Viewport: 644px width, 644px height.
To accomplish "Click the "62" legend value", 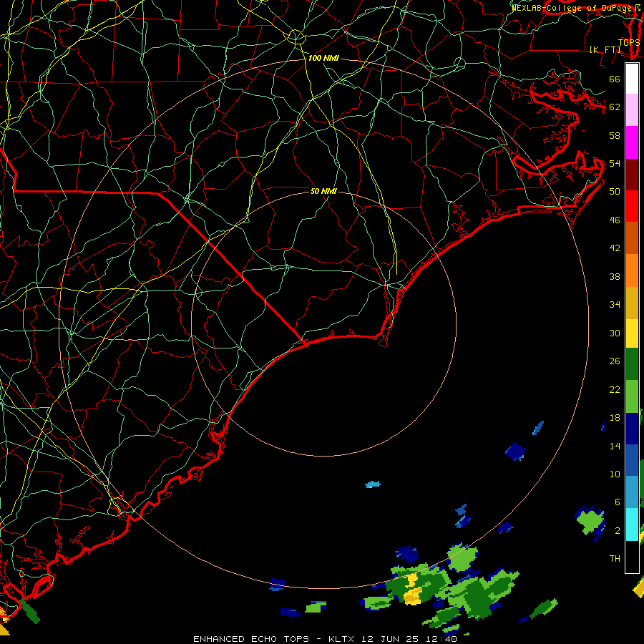I will point(615,107).
